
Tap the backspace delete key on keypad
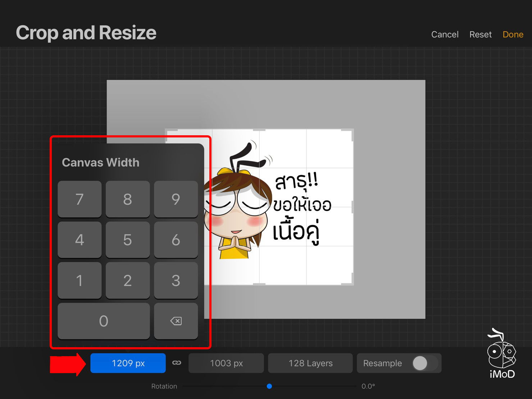[176, 321]
